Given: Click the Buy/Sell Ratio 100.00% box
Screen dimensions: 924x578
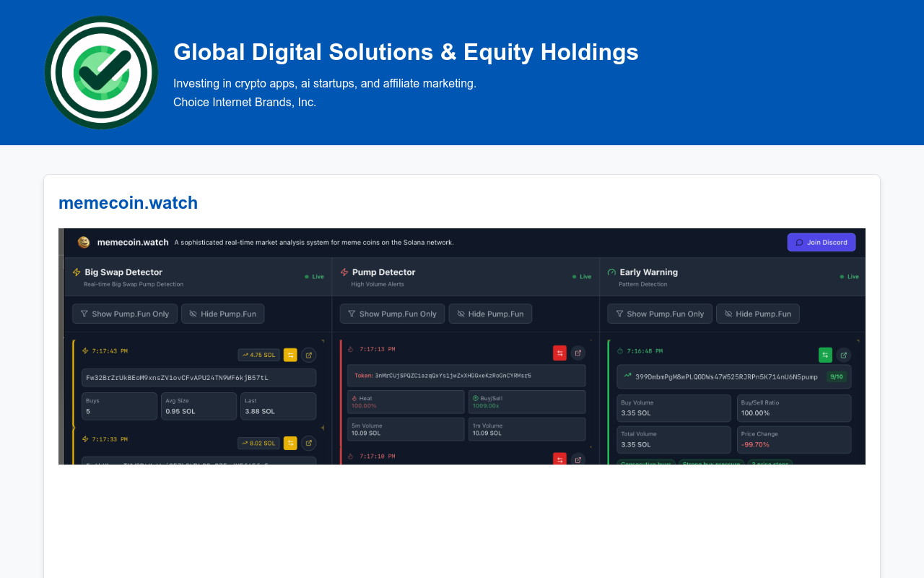Looking at the screenshot, I should [x=794, y=408].
